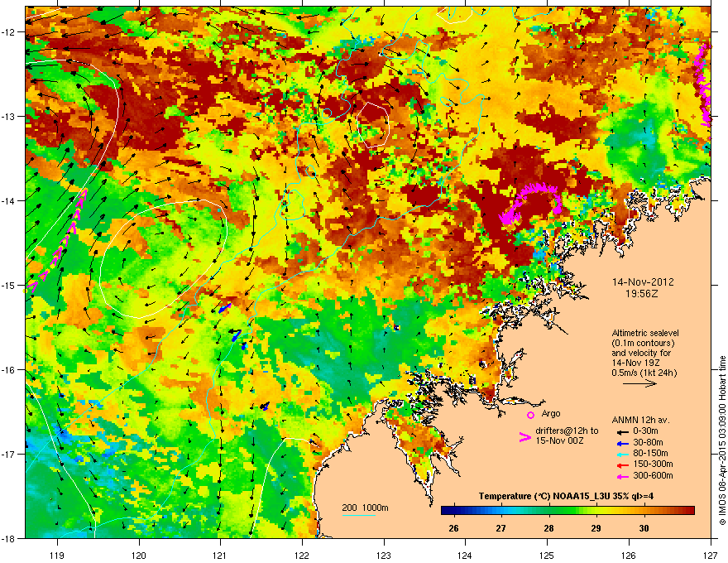Click the dark blue end of the temperature colorbar

pos(448,511)
